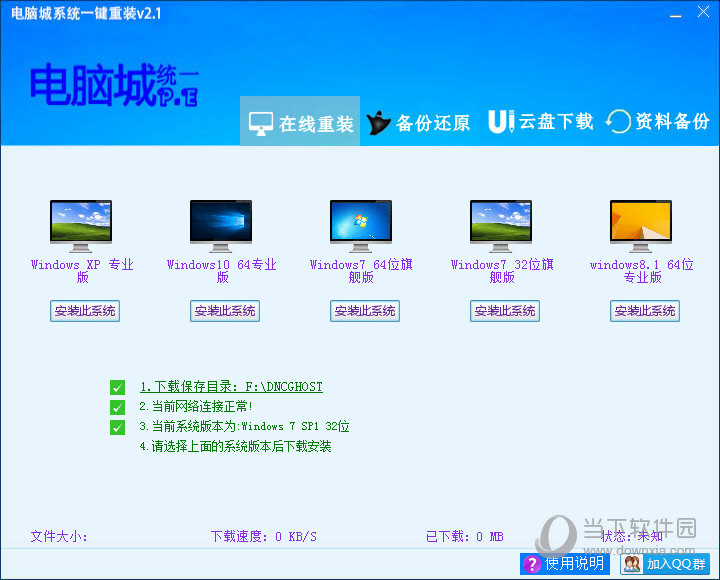720x580 pixels.
Task: Click the Windows XP monitor thumbnail
Action: (81, 225)
